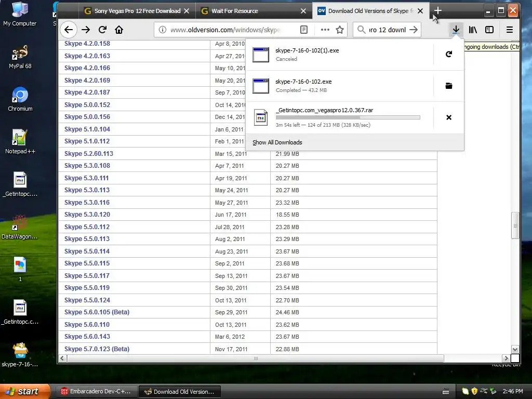Click the search magnifier icon
532x399 pixels.
tap(362, 30)
